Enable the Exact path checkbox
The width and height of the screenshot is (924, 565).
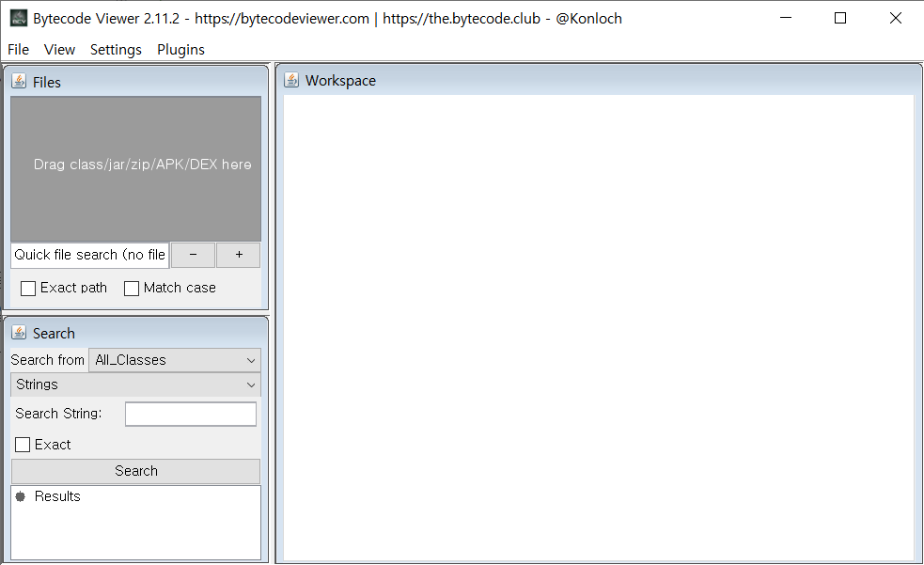[x=27, y=288]
